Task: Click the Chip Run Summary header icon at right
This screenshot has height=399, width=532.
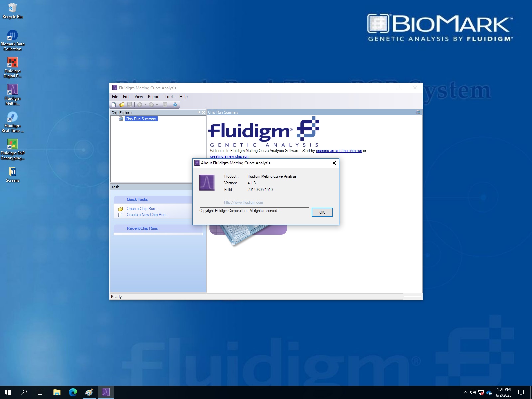Action: (x=418, y=112)
